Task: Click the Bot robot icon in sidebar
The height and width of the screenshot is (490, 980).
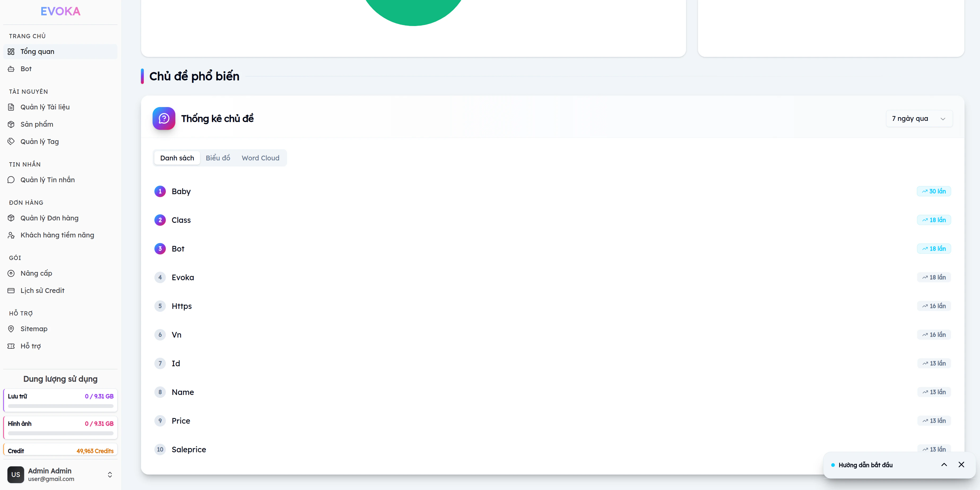Action: point(11,69)
